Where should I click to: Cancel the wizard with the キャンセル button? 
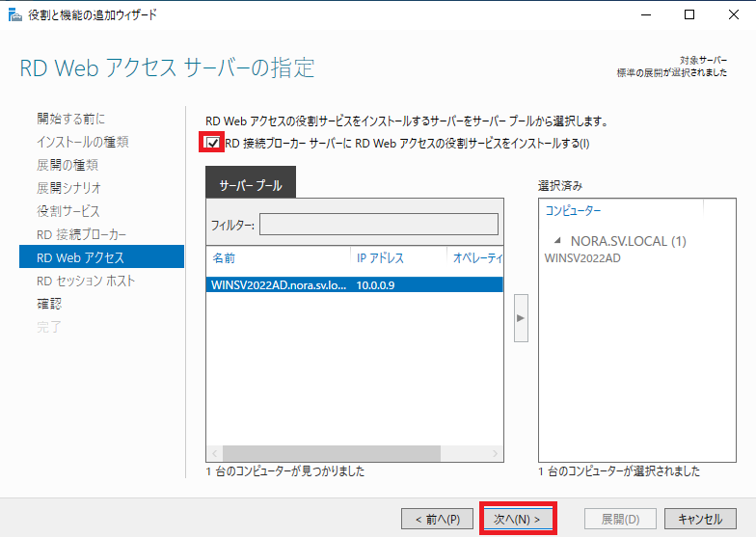[x=700, y=519]
